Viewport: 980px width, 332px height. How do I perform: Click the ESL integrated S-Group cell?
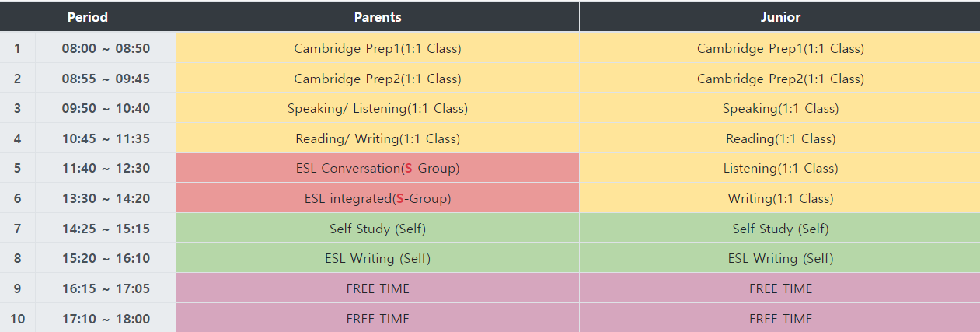(x=378, y=198)
